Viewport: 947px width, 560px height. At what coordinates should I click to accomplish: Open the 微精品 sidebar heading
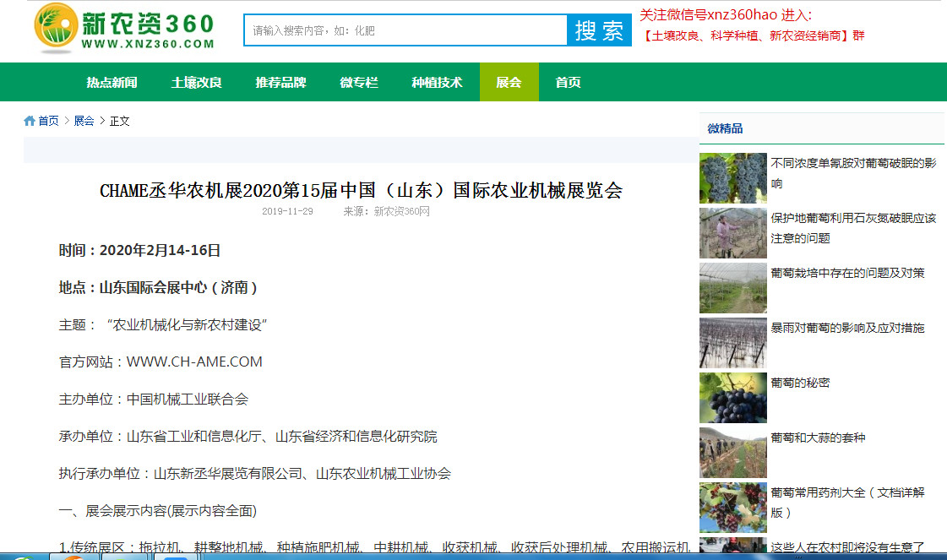(x=725, y=128)
